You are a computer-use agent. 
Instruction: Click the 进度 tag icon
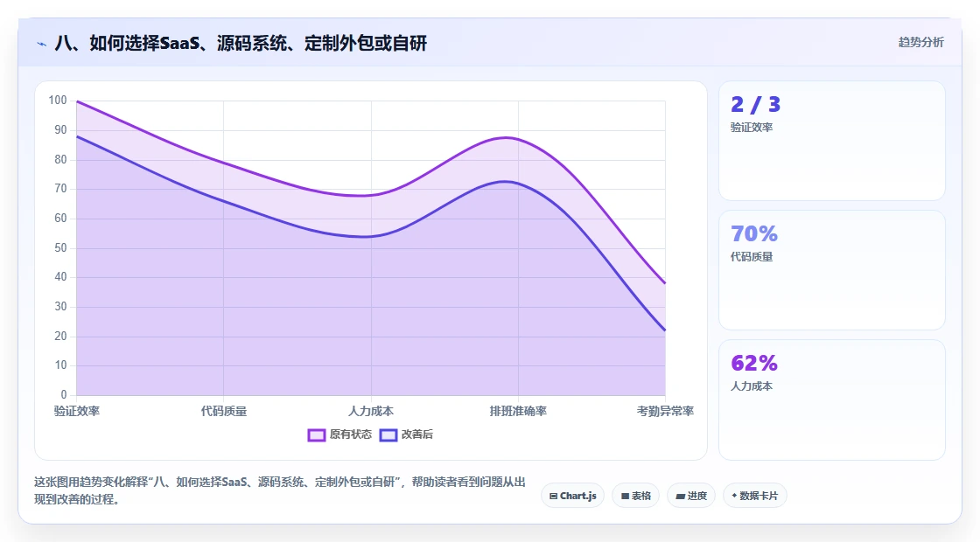[681, 496]
